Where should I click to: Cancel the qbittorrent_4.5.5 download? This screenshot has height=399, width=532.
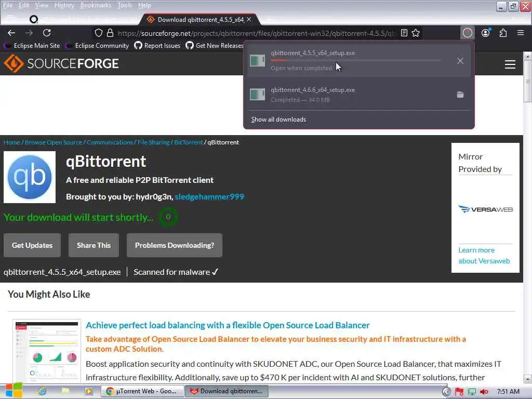tap(460, 61)
